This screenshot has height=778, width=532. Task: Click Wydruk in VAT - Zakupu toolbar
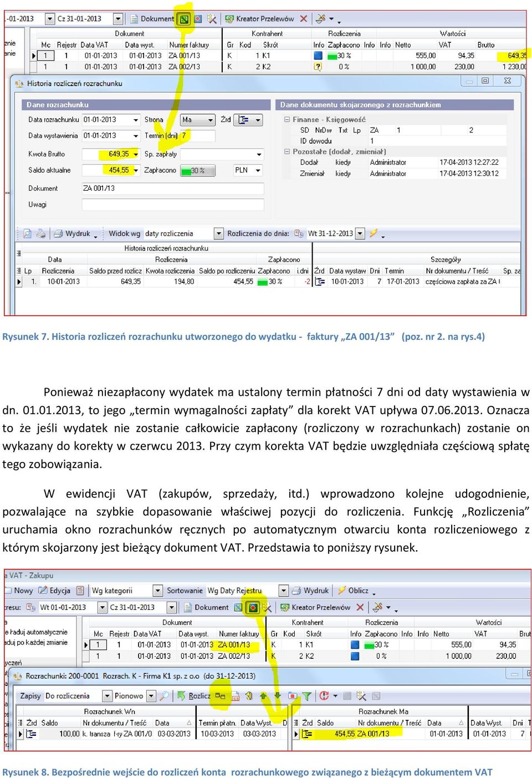(311, 591)
